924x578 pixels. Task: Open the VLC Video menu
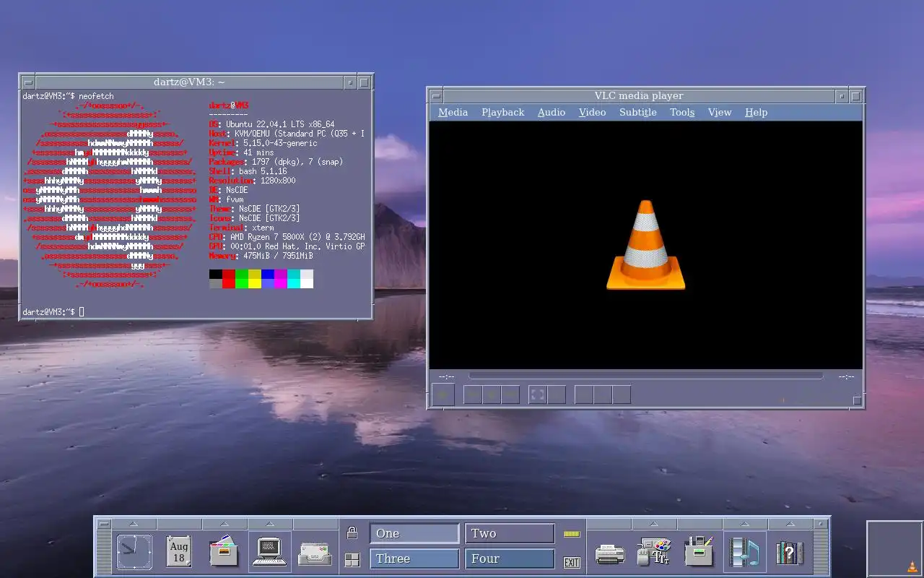coord(593,112)
